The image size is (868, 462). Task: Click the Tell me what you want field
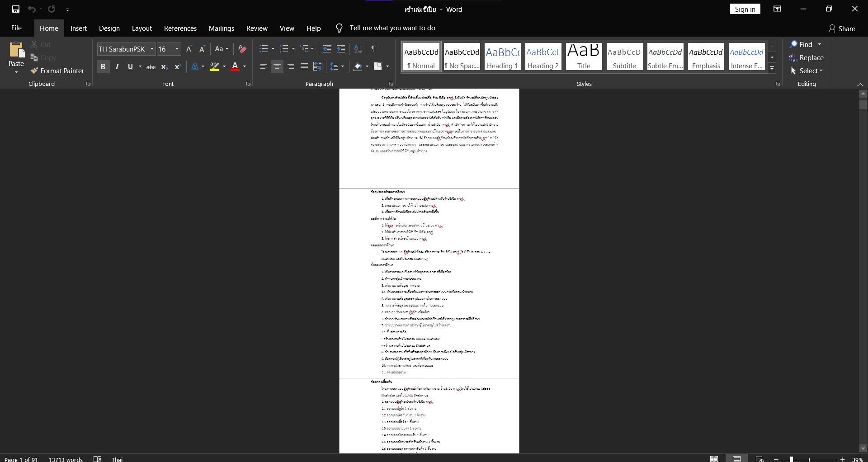[392, 28]
